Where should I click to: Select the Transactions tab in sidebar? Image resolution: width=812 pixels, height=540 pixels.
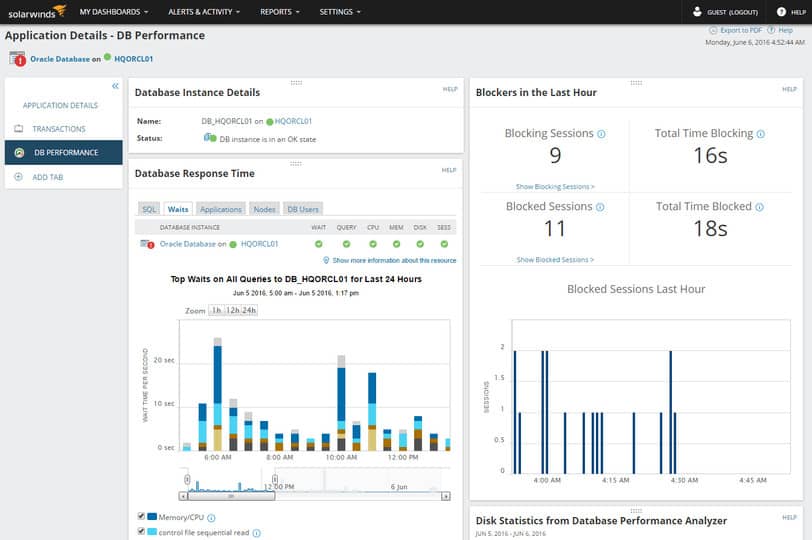click(59, 128)
